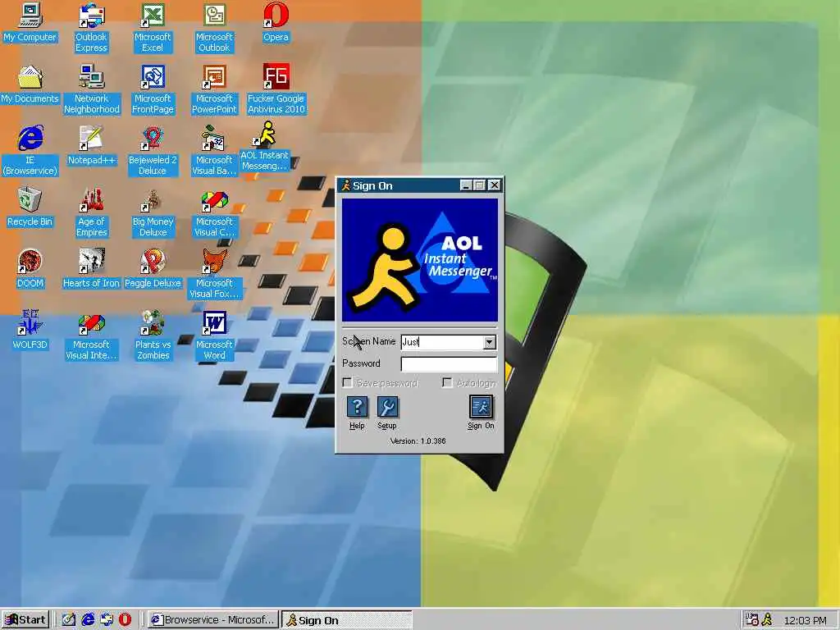
Task: Select the My Documents desktop folder
Action: click(x=30, y=84)
